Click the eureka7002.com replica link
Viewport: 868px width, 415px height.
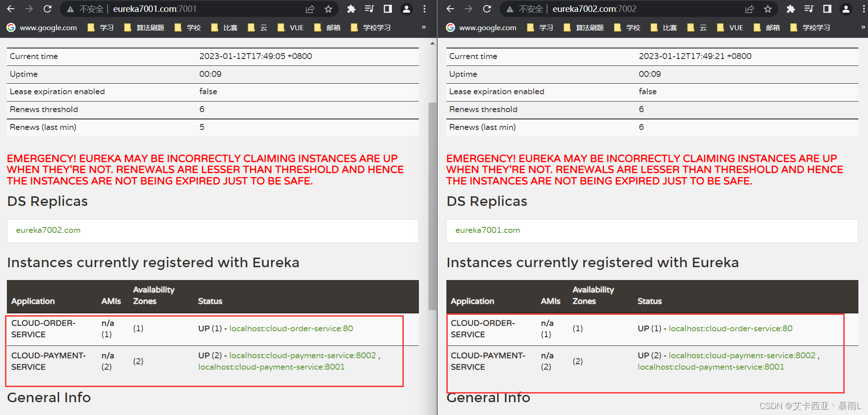point(48,230)
